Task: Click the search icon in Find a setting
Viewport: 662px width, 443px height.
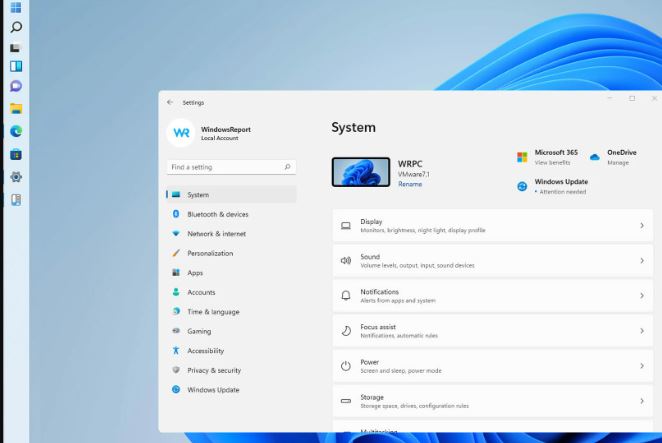Action: click(x=288, y=167)
